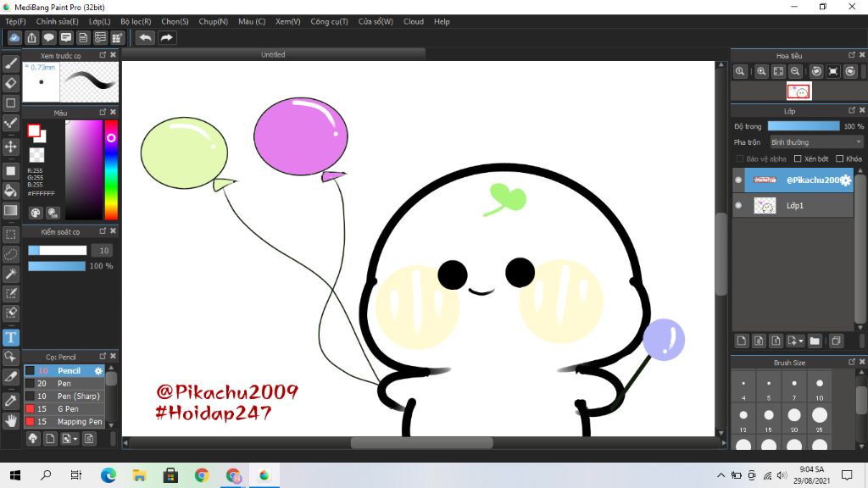Select the G Pen brush
The width and height of the screenshot is (868, 488).
[64, 409]
